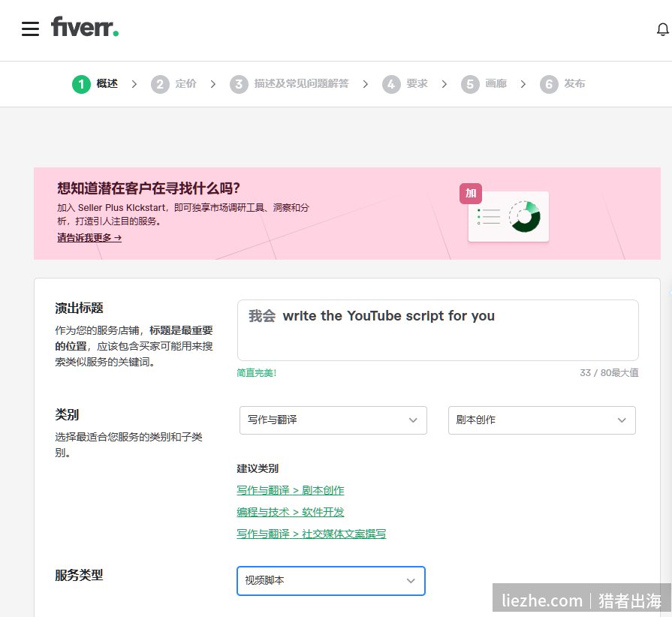Screen dimensions: 672x617
Task: Click the green step 1 circle
Action: pyautogui.click(x=81, y=84)
